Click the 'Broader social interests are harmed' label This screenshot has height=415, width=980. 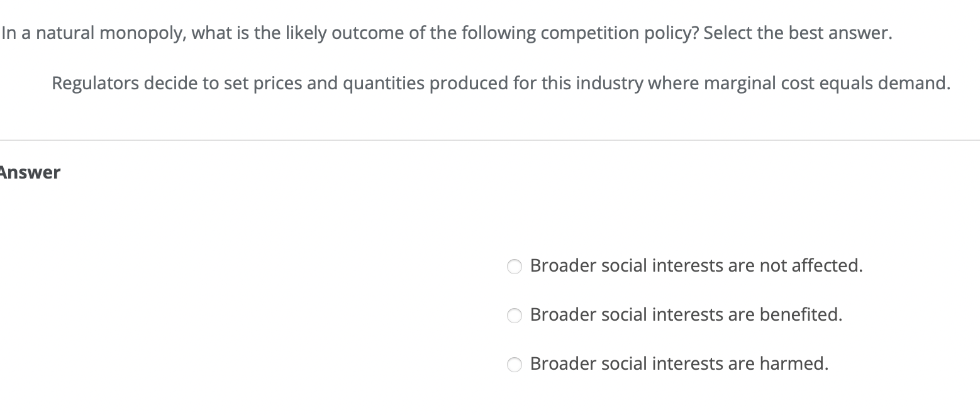click(x=679, y=363)
